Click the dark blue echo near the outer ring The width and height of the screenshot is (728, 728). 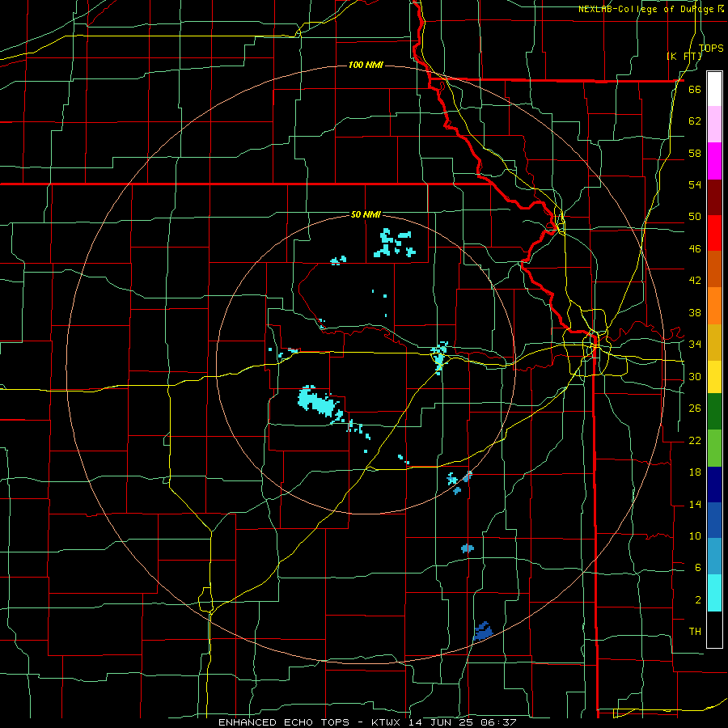coord(483,632)
